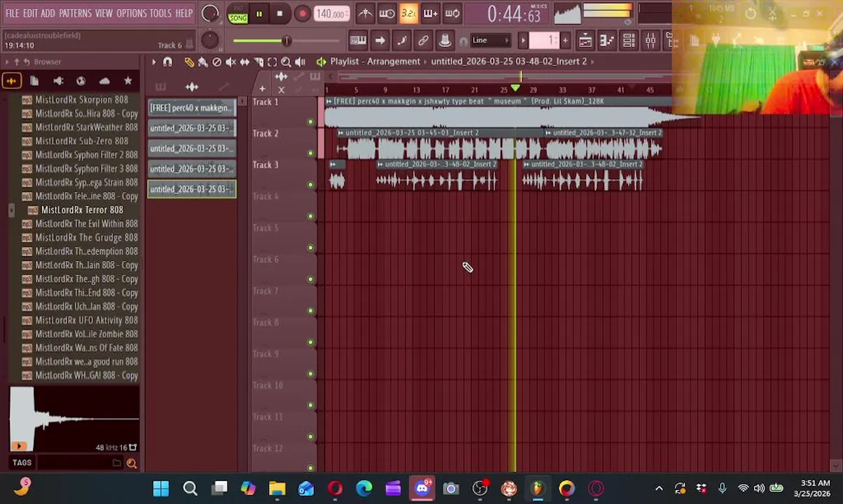Select the mute tool in playlist toolbar

click(230, 62)
